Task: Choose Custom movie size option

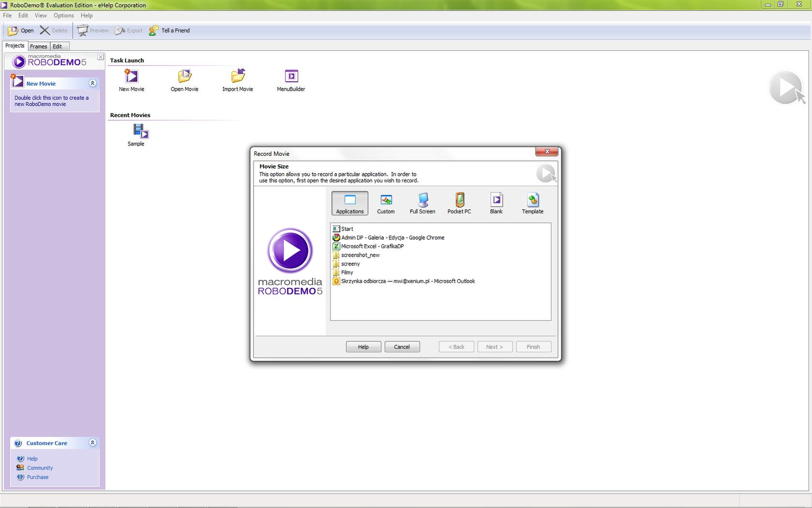Action: pos(386,203)
